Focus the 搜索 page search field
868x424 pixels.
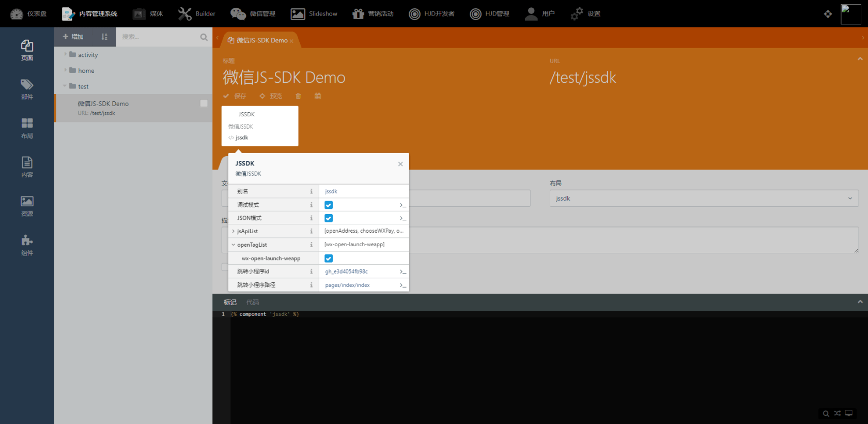(158, 37)
